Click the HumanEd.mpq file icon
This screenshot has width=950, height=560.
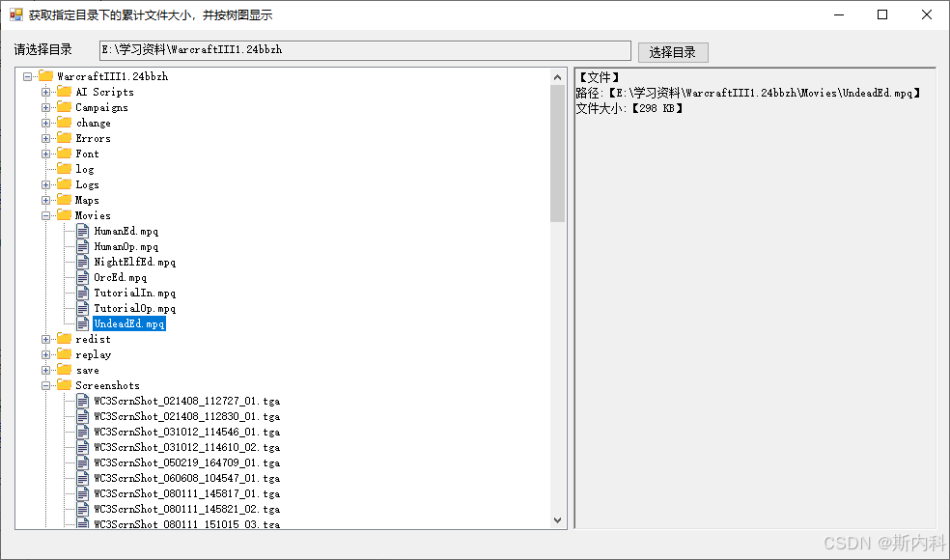click(x=82, y=231)
